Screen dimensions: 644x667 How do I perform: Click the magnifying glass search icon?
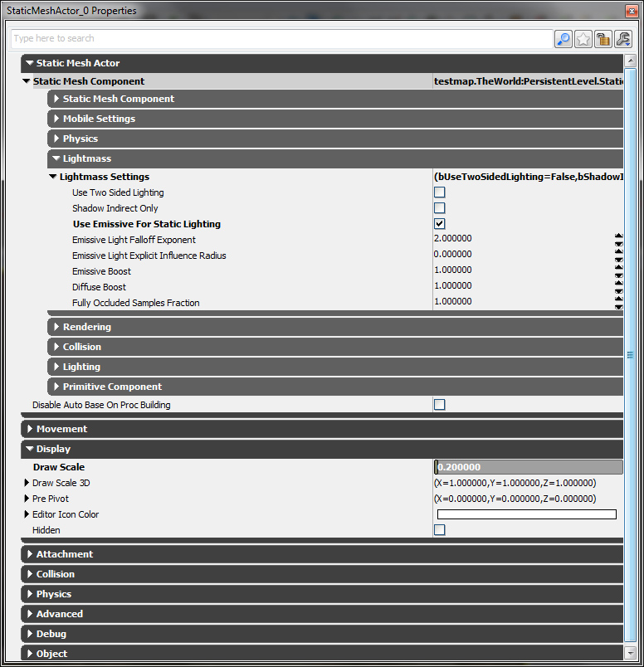click(x=563, y=39)
